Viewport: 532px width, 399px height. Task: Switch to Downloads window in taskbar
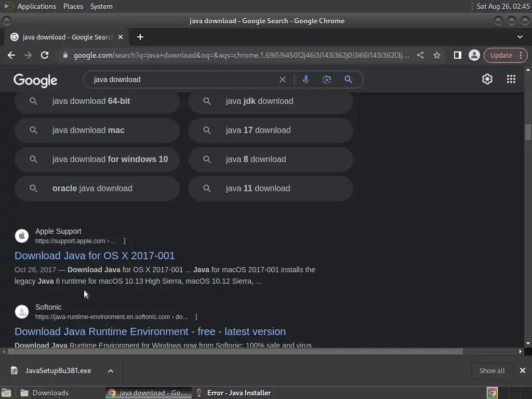[44, 393]
